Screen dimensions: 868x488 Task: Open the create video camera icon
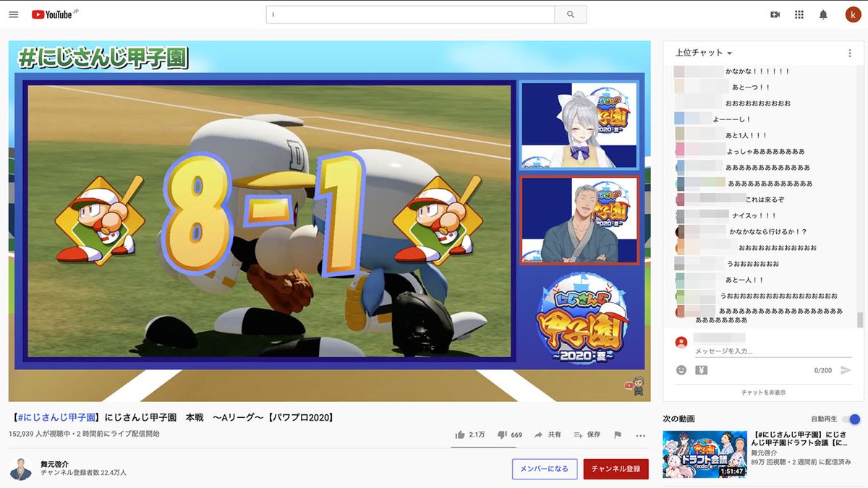point(775,14)
